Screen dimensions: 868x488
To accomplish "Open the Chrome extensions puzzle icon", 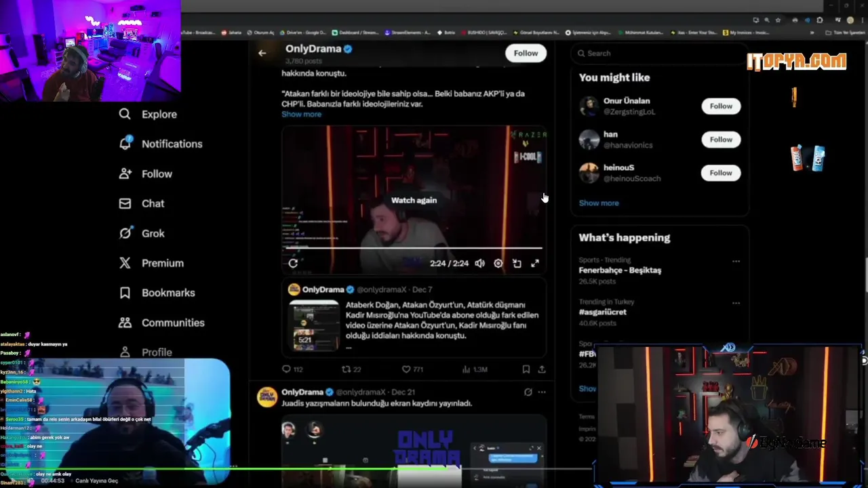I will (x=819, y=20).
